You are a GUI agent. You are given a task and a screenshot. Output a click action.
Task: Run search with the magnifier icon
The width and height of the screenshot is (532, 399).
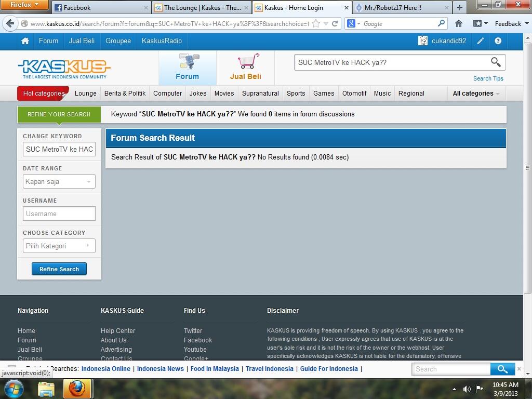pos(496,62)
